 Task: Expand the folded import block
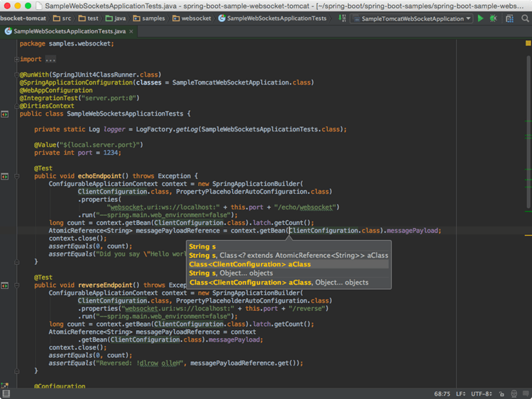click(16, 59)
